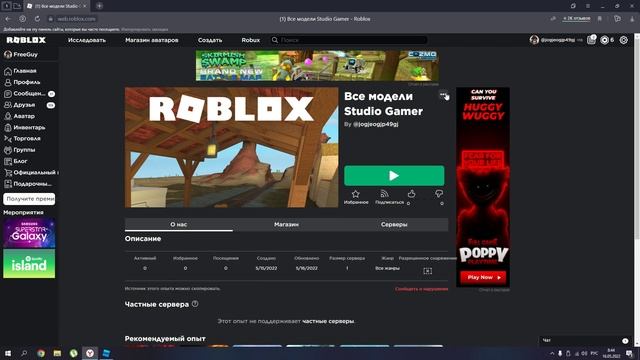640x360 pixels.
Task: Open Google Chrome from the taskbar
Action: coord(41,353)
